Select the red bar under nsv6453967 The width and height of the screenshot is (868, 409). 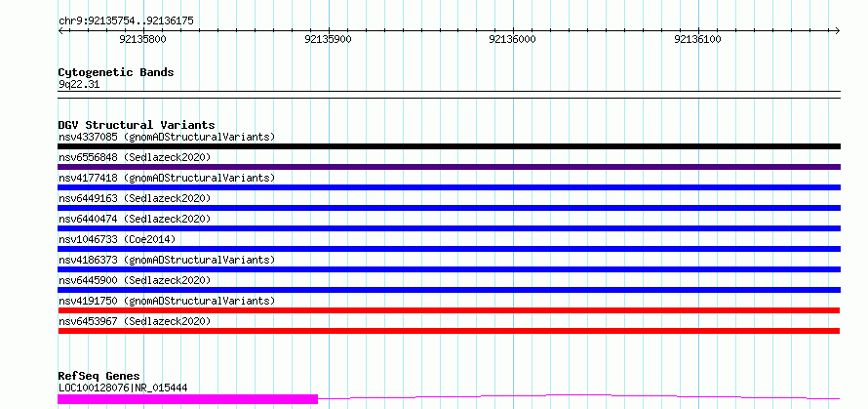point(449,331)
